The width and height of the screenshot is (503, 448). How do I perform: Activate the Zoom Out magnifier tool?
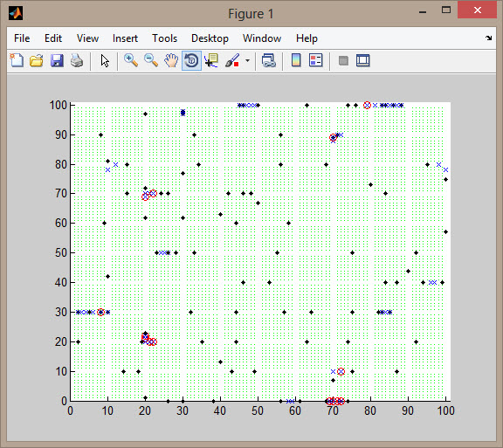pos(151,60)
